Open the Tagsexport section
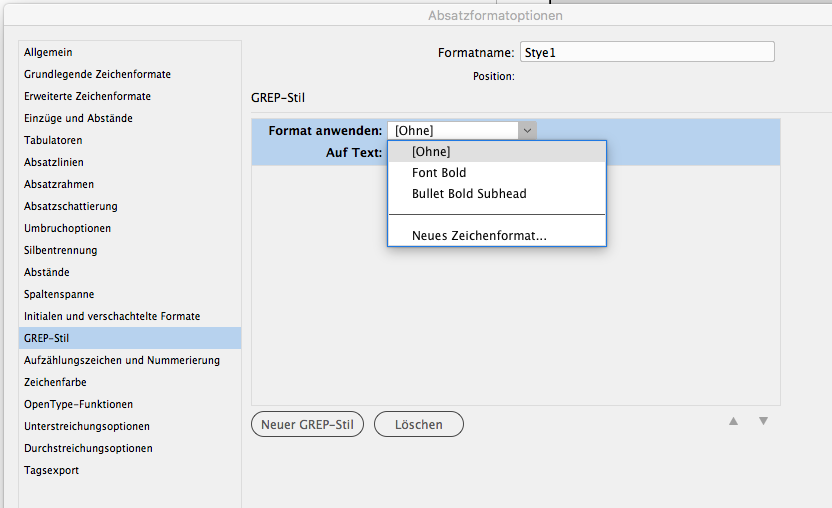This screenshot has height=508, width=832. [51, 470]
